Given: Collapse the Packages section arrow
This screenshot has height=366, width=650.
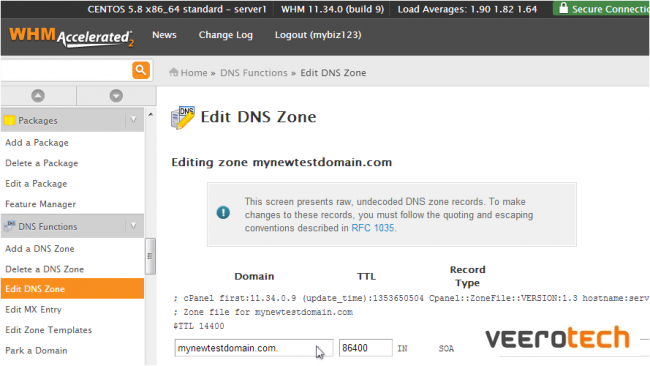Looking at the screenshot, I should point(133,120).
